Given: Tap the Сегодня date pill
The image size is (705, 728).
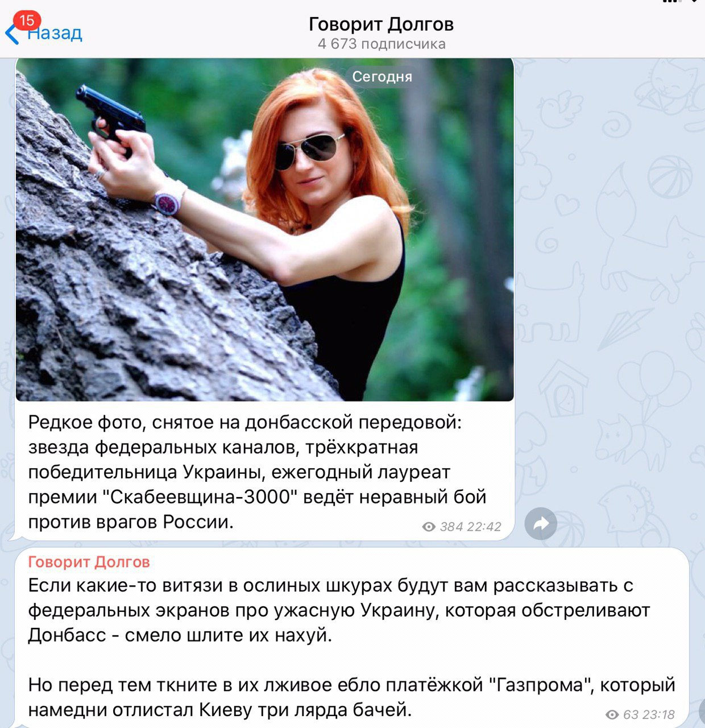Looking at the screenshot, I should [382, 76].
